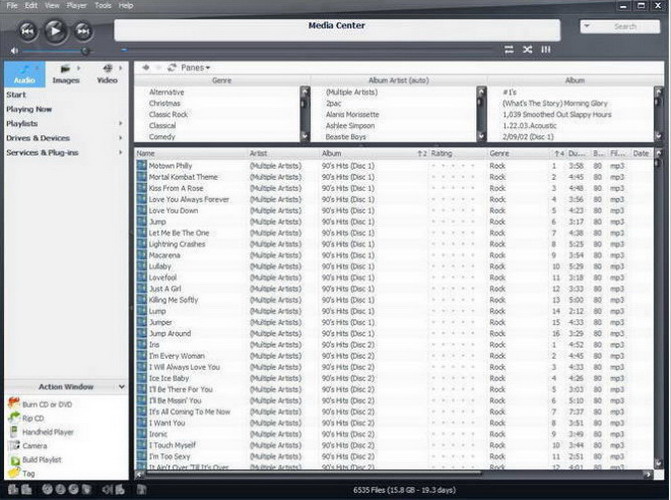This screenshot has width=671, height=500.
Task: Sort by the Name column header
Action: tap(191, 153)
